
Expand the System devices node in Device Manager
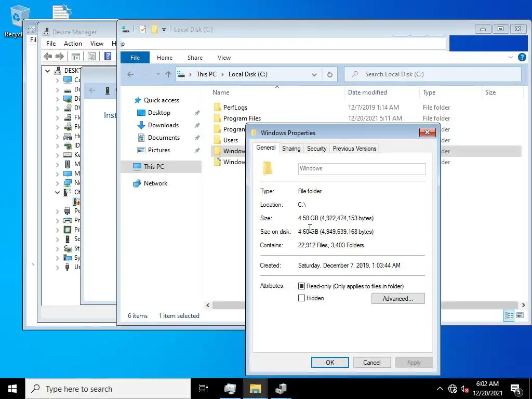coord(57,258)
